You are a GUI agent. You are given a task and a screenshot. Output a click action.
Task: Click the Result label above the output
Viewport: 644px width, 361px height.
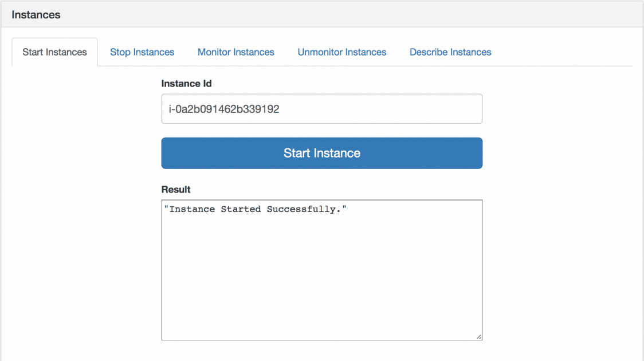[x=175, y=190]
